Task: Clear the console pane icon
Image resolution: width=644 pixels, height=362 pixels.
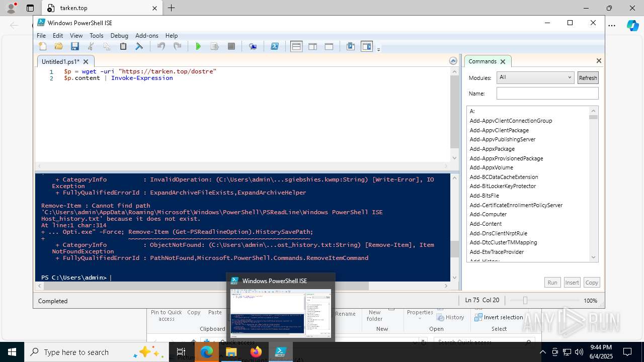Action: pyautogui.click(x=139, y=46)
